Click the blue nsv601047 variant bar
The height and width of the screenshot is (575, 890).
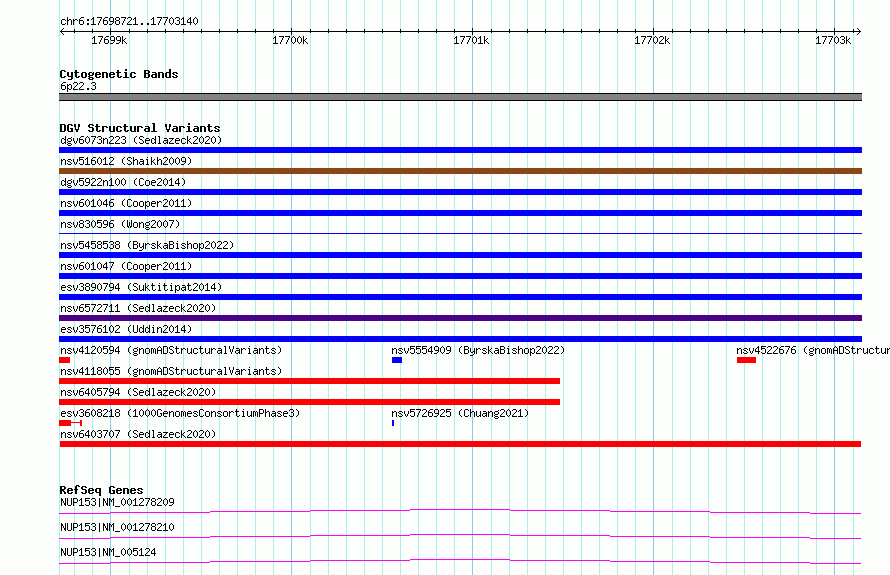point(460,276)
